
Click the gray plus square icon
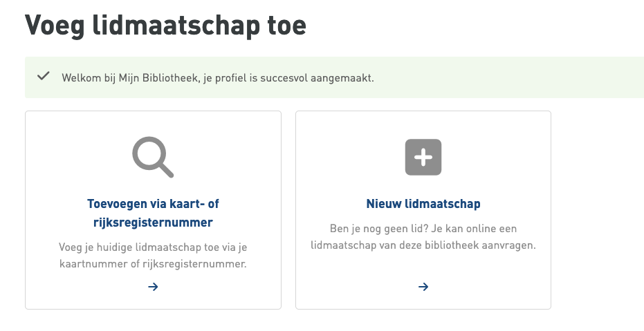tap(423, 157)
